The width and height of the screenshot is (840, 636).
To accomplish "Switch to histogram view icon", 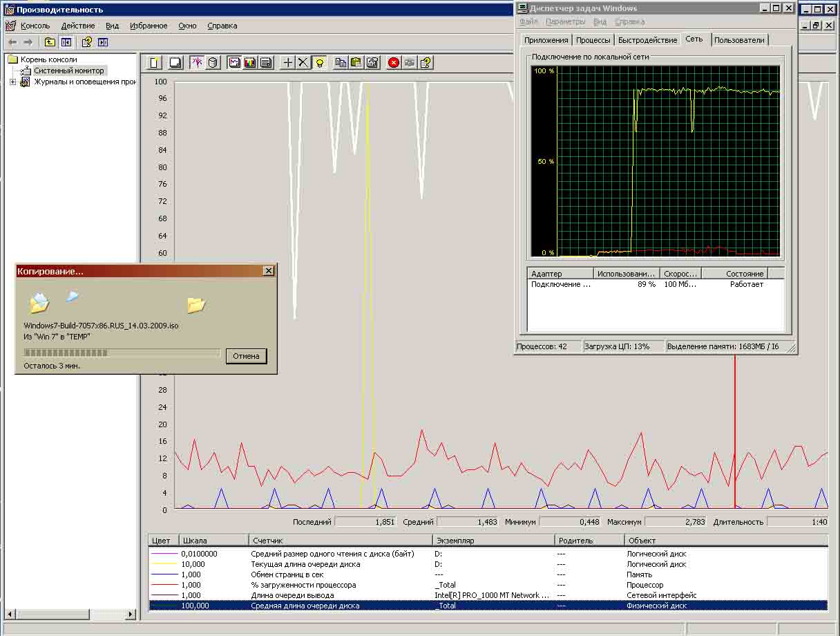I will (x=249, y=63).
